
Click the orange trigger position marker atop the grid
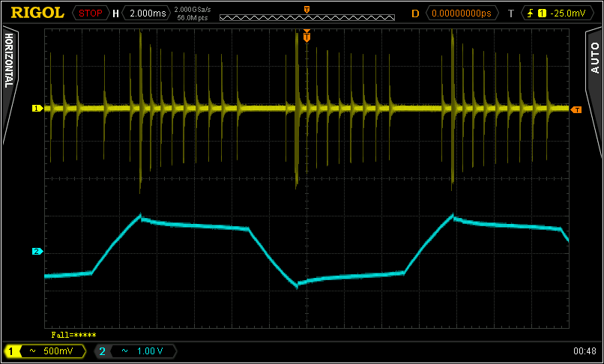coord(306,36)
